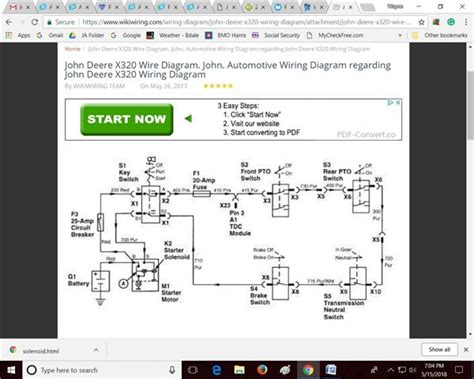
Task: Click the page title heading text
Action: [x=228, y=70]
